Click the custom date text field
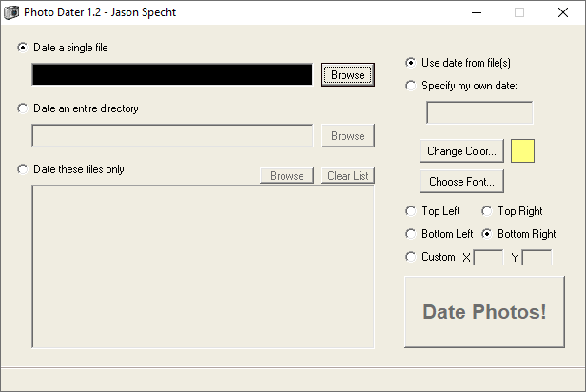 pos(479,112)
